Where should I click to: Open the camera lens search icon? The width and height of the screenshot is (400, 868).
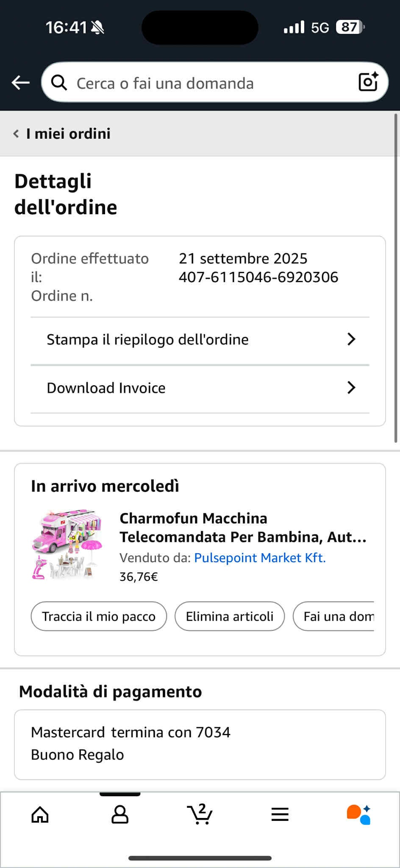368,82
